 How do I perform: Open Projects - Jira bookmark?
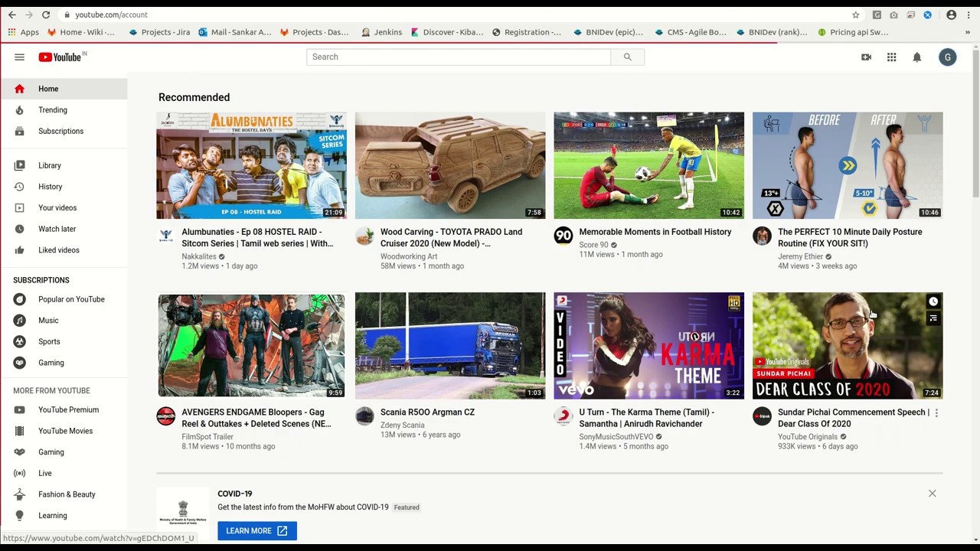(159, 32)
